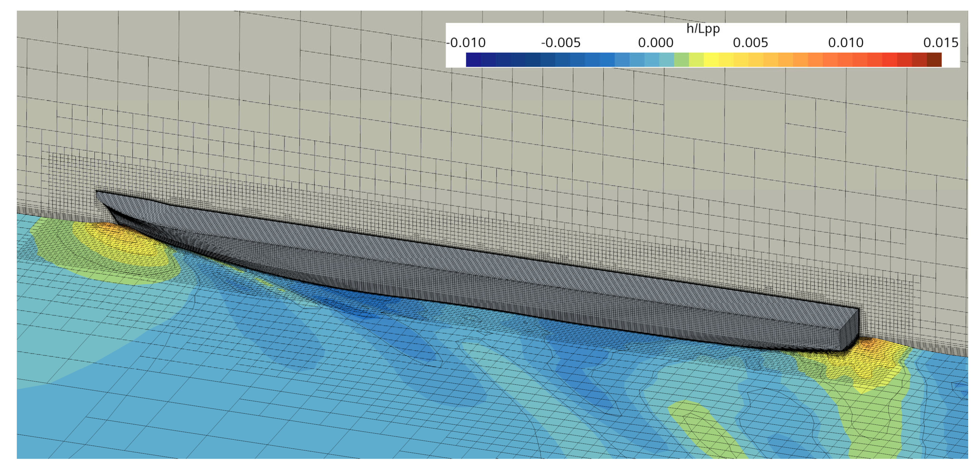Select the pointed upper-left tip of the hull
This screenshot has height=469, width=980.
tap(98, 193)
